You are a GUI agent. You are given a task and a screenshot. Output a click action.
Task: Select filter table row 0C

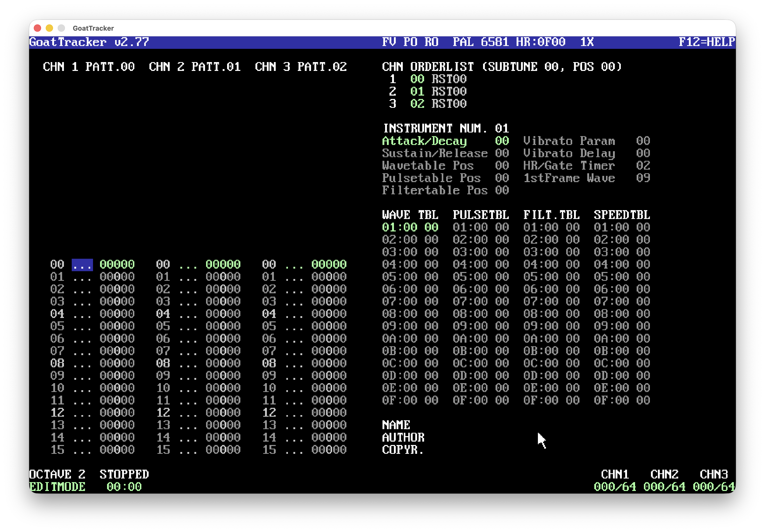[551, 363]
